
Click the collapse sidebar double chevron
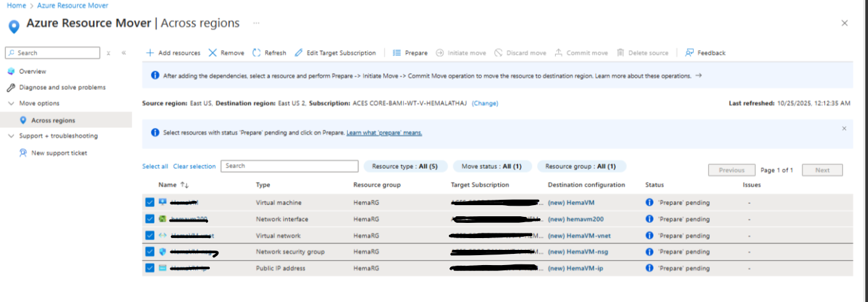click(123, 53)
